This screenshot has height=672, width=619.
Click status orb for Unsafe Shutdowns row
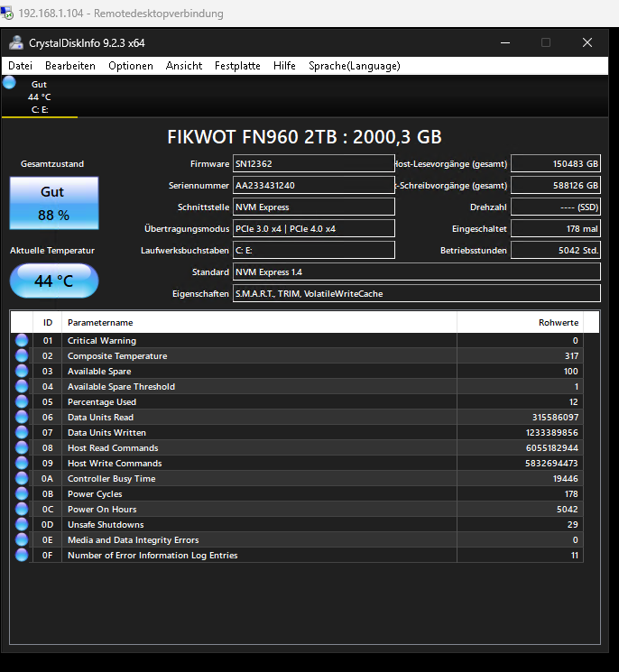click(x=22, y=525)
